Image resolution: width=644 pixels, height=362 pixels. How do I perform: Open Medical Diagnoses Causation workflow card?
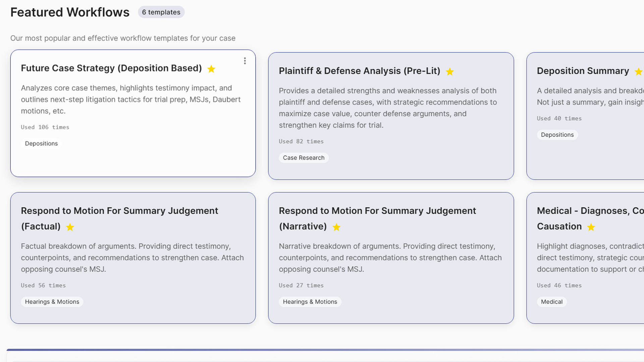590,211
